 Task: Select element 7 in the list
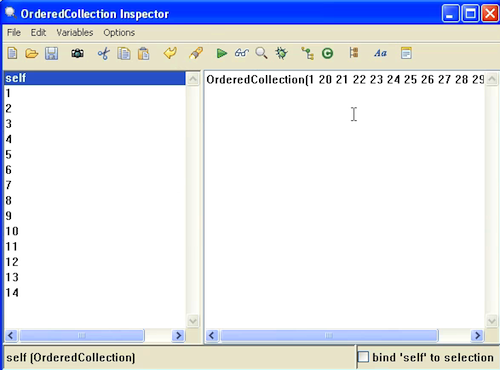pyautogui.click(x=95, y=185)
